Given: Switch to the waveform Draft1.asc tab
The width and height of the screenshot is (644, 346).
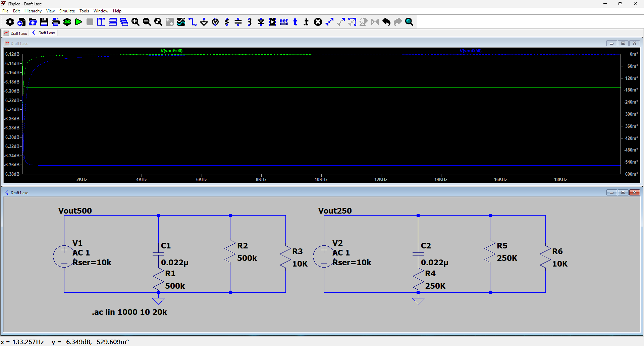Looking at the screenshot, I should tap(15, 33).
